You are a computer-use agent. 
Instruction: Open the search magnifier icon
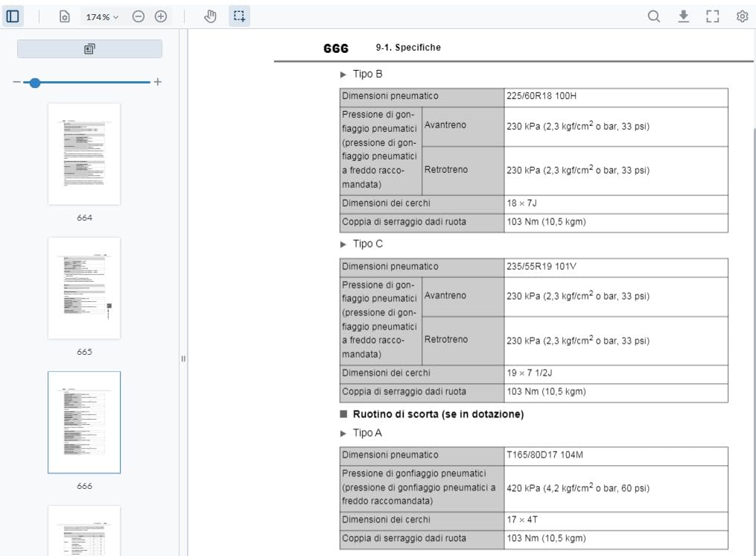click(654, 16)
